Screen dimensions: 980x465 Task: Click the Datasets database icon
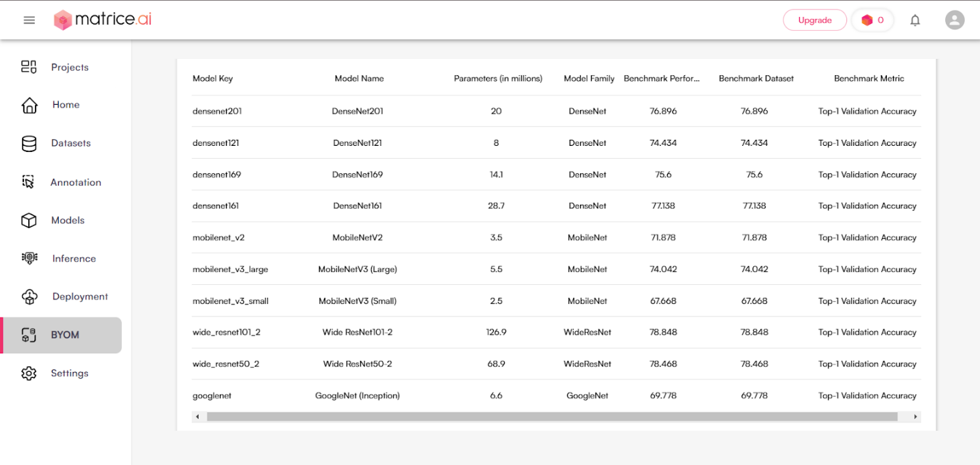(29, 143)
